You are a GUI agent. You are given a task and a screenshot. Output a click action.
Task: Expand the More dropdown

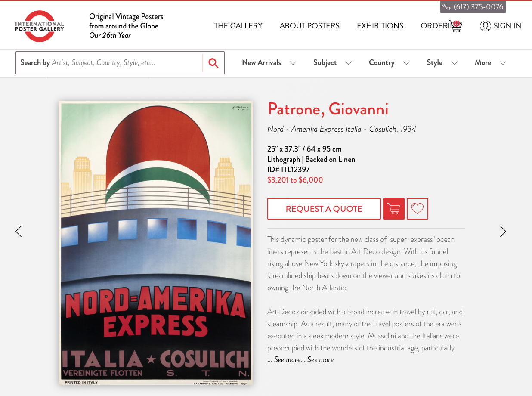coord(490,63)
